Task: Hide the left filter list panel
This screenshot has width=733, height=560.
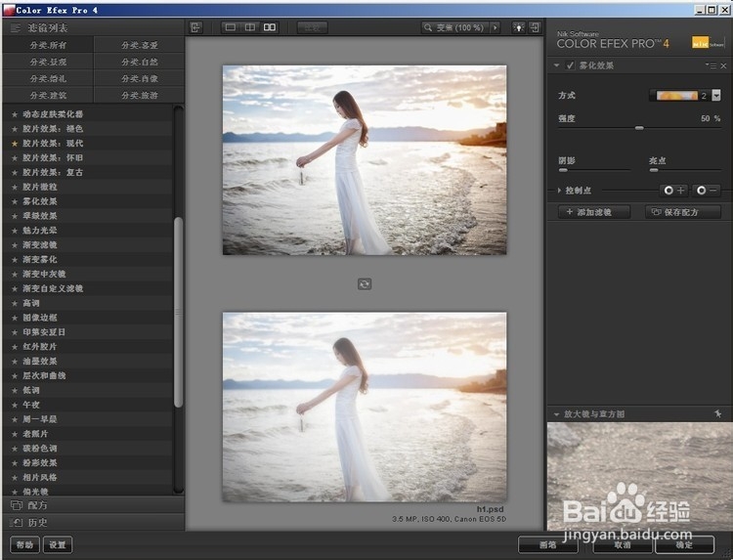Action: coord(195,27)
